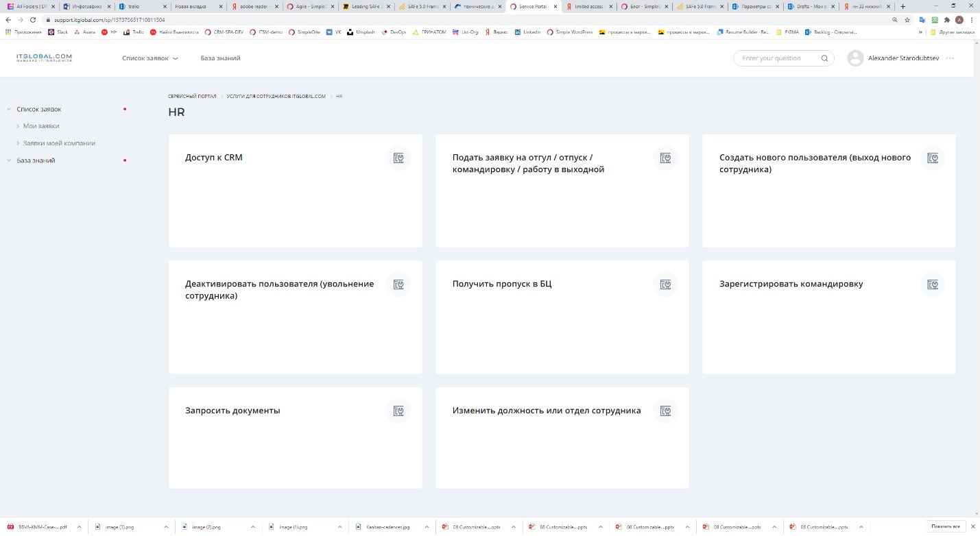Bookmark this page with the star icon
This screenshot has width=980, height=536.
coord(907,20)
